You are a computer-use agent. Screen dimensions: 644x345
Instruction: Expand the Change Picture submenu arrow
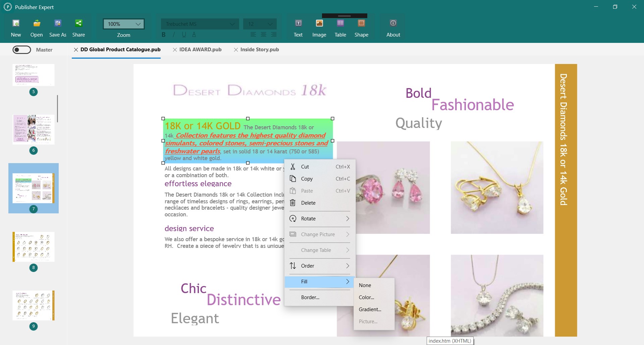[x=347, y=234]
